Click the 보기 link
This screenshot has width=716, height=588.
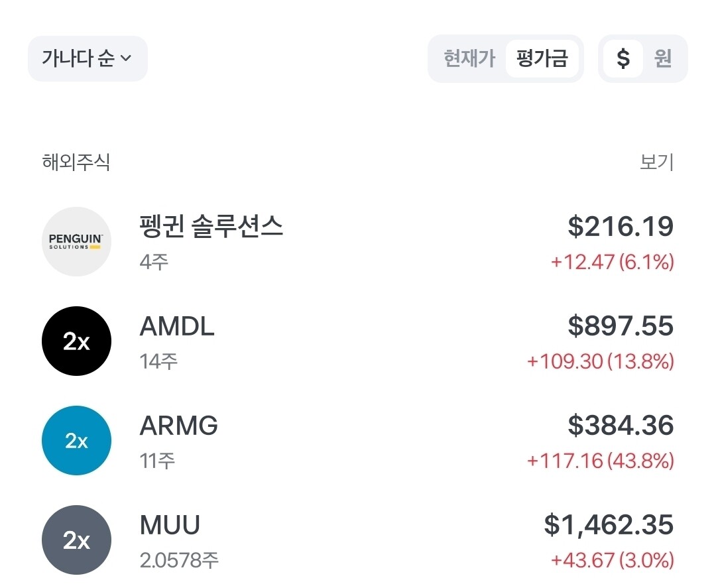[656, 162]
